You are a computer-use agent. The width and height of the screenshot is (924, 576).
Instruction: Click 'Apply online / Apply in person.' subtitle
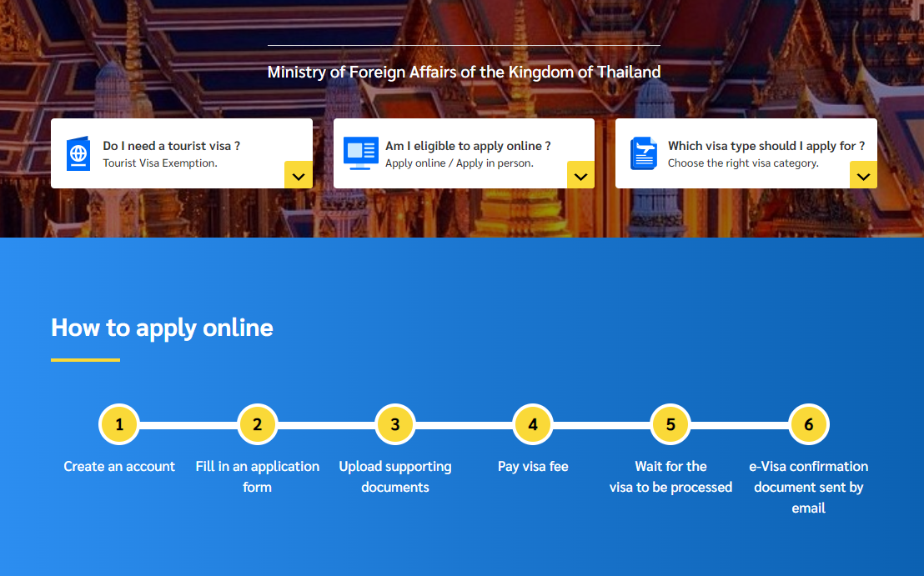tap(459, 163)
